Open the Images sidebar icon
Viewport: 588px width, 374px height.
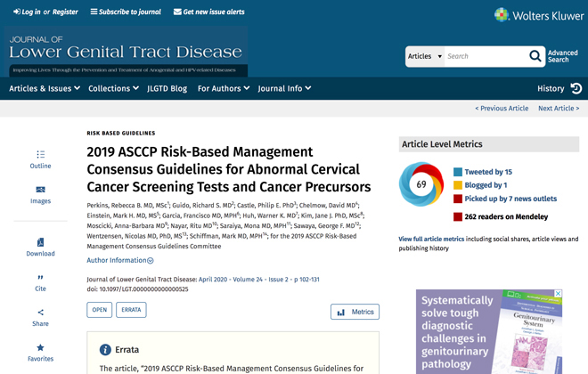click(x=40, y=190)
